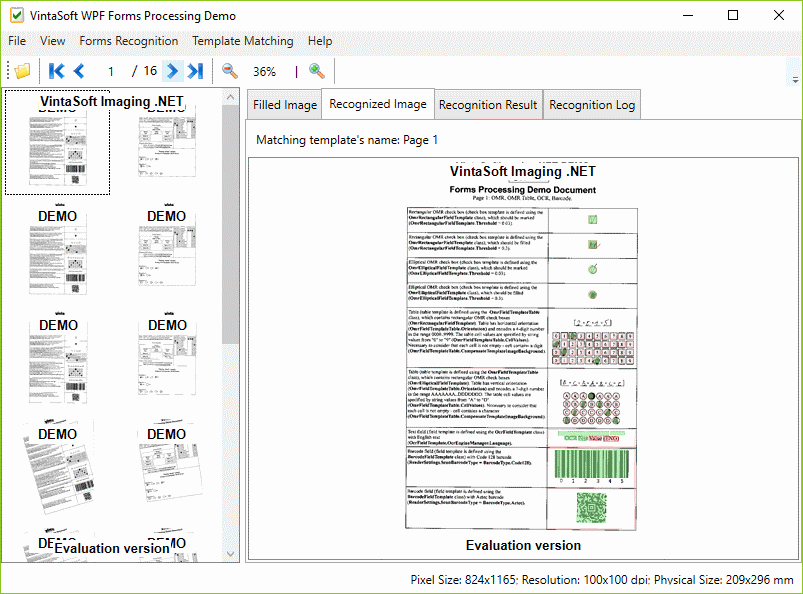This screenshot has height=594, width=803.
Task: Jump to the last page
Action: click(195, 71)
